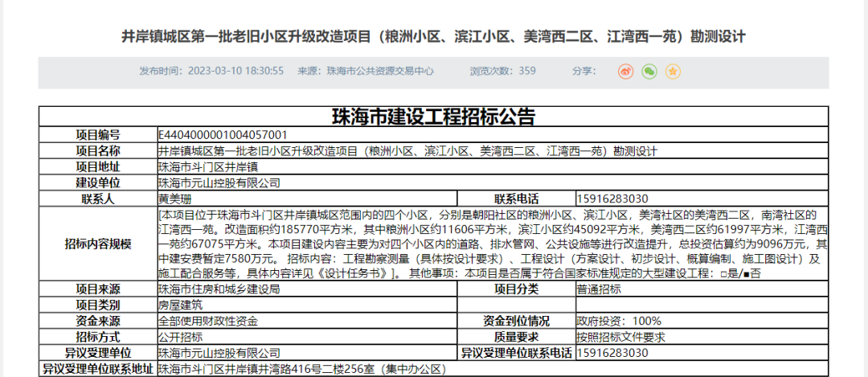
Task: Share the announcement to Weibo
Action: [626, 72]
